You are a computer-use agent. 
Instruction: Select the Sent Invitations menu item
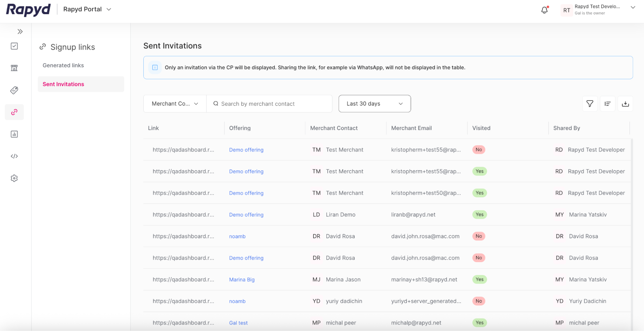[x=63, y=84]
